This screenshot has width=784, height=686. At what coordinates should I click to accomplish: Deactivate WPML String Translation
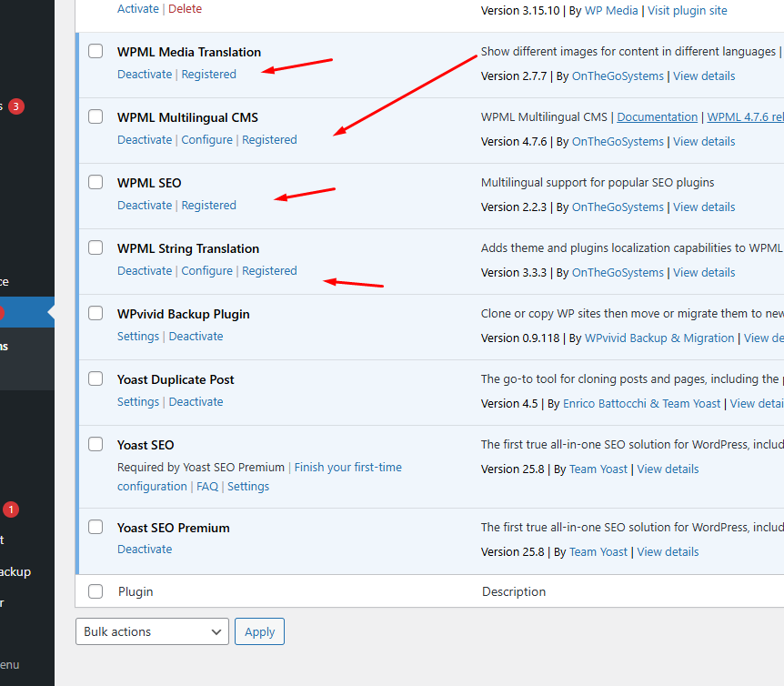(145, 270)
